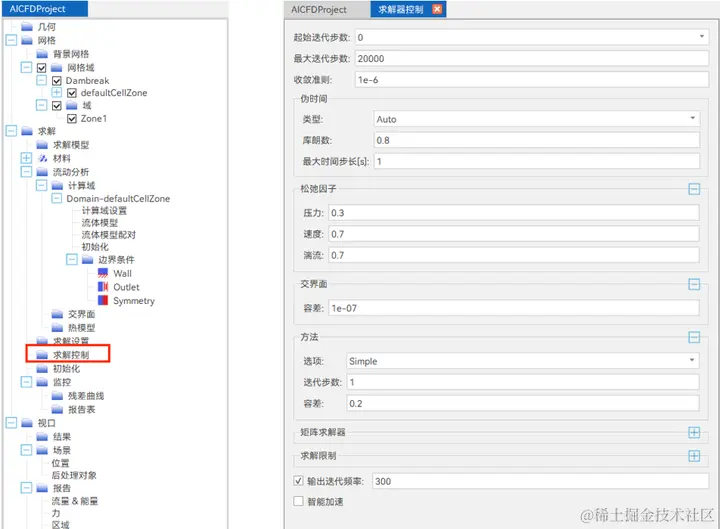Toggle the Zone1 checkbox
This screenshot has width=720, height=529.
(72, 119)
